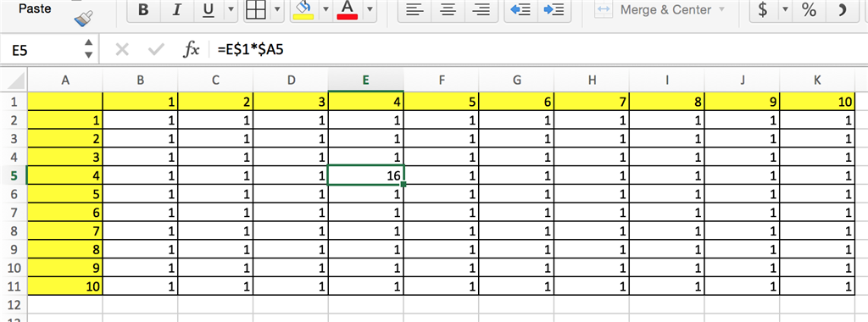Open currency format dropdown arrow
The image size is (868, 322).
pyautogui.click(x=785, y=10)
